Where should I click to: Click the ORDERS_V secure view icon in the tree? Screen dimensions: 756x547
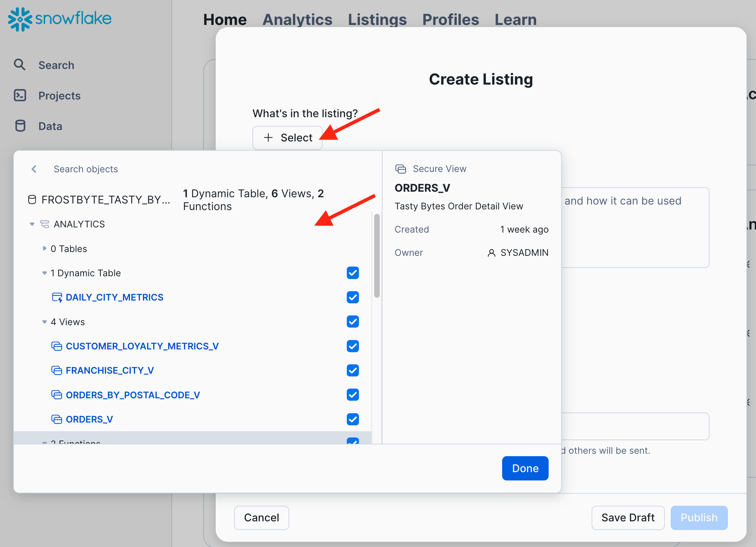coord(57,419)
